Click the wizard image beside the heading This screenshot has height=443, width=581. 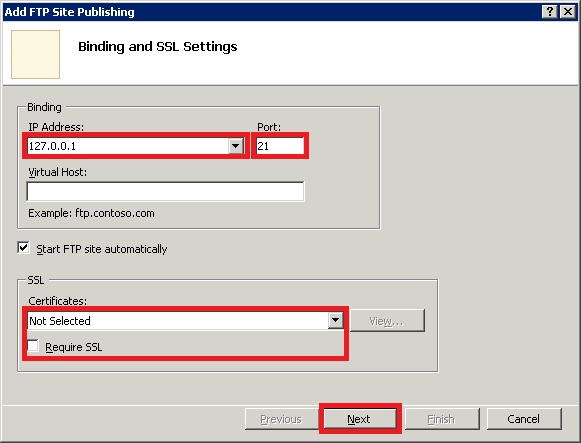(36, 54)
